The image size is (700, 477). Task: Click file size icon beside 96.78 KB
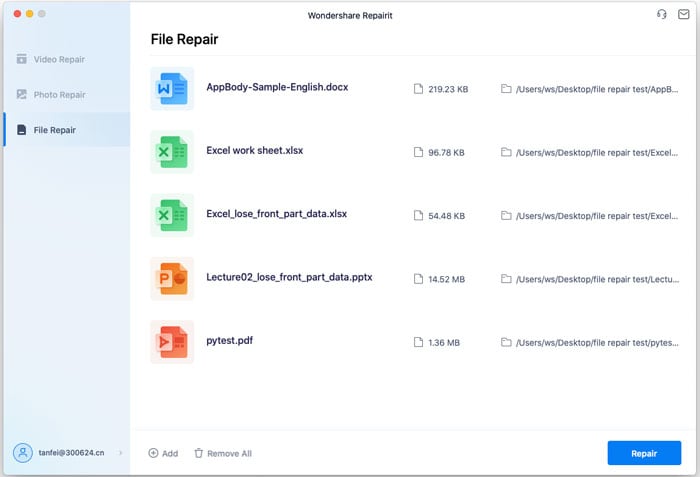(x=418, y=152)
